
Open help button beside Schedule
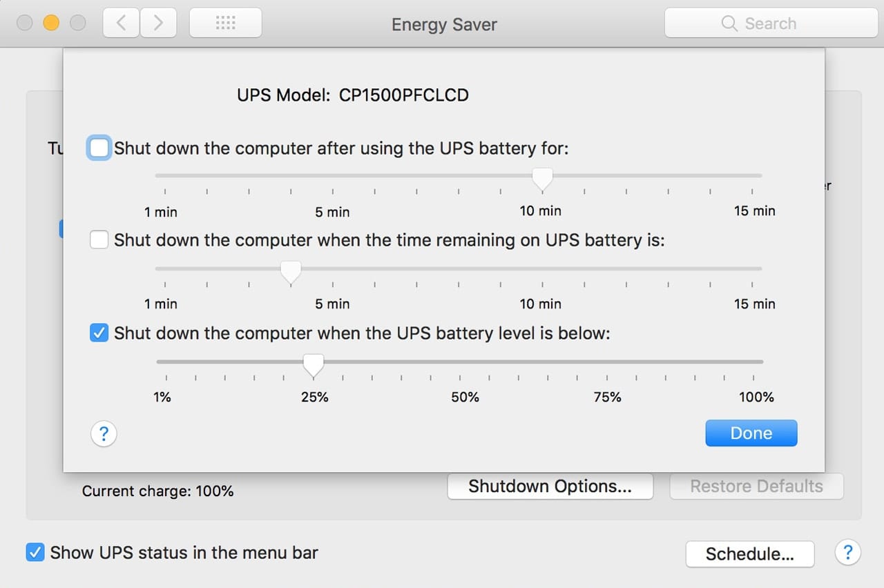point(847,553)
